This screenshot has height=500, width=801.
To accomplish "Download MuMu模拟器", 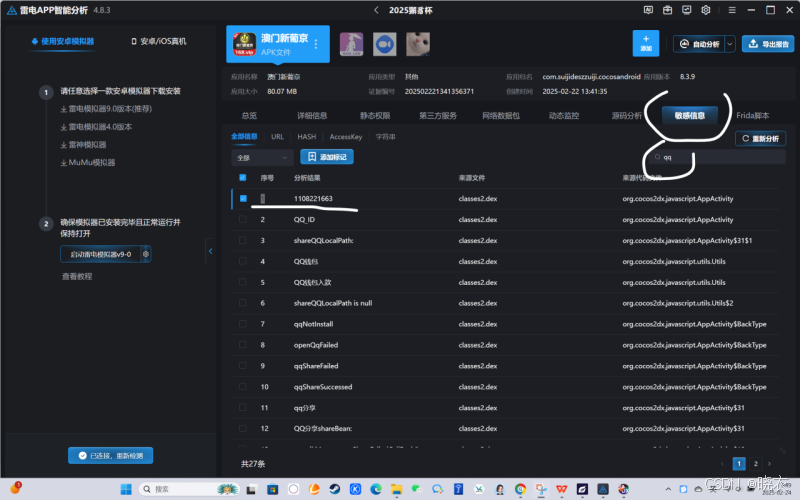I will point(88,162).
